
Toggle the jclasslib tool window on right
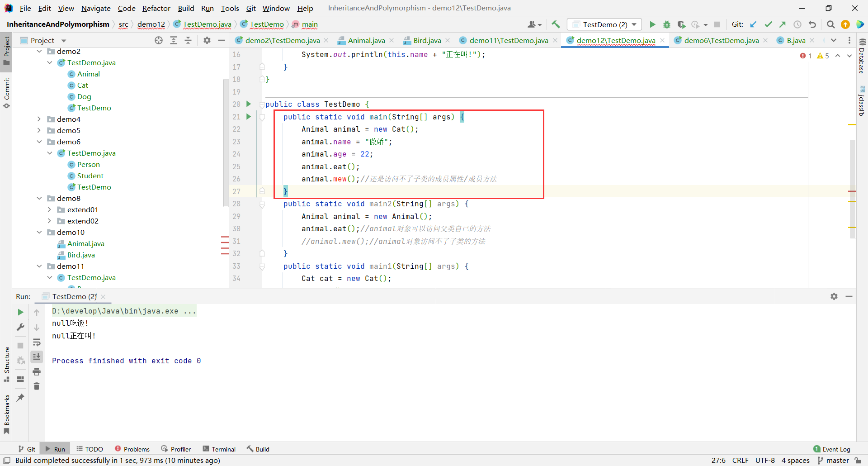point(862,101)
